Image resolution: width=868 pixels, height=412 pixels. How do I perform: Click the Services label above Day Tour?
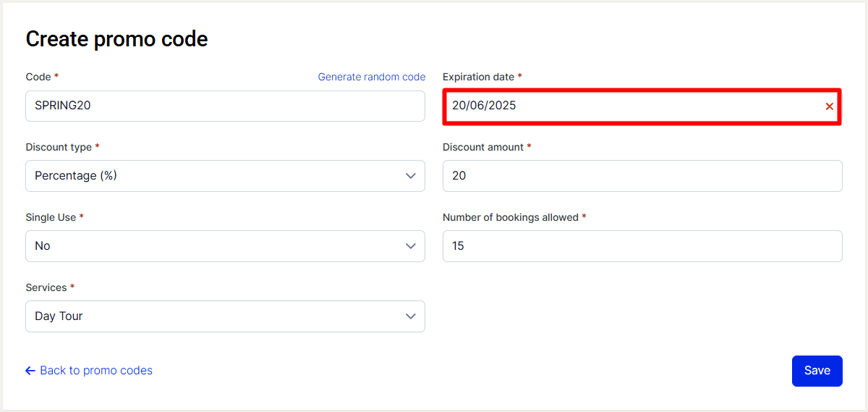coord(46,287)
